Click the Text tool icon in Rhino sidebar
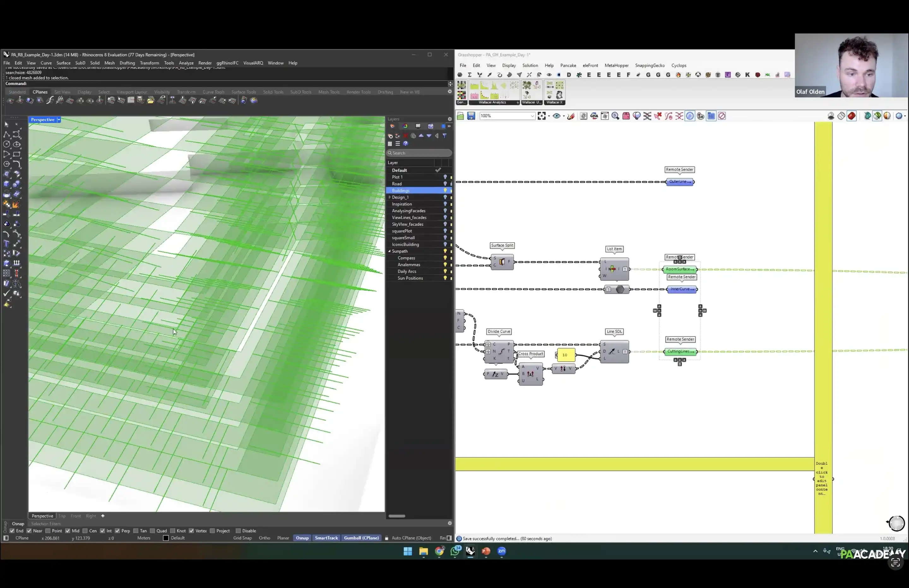Screen dimensions: 909x588 (7, 244)
